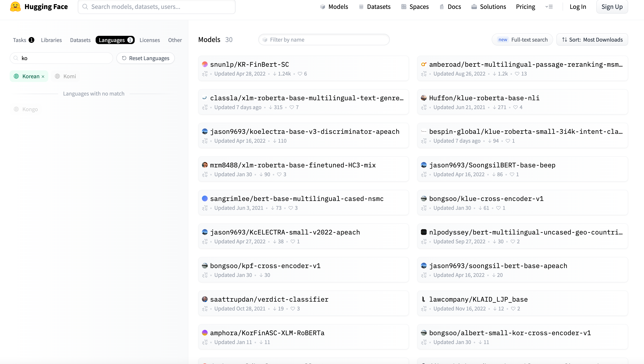
Task: Click the Huffon avatar on klue-roberta-base-nli
Action: (424, 98)
